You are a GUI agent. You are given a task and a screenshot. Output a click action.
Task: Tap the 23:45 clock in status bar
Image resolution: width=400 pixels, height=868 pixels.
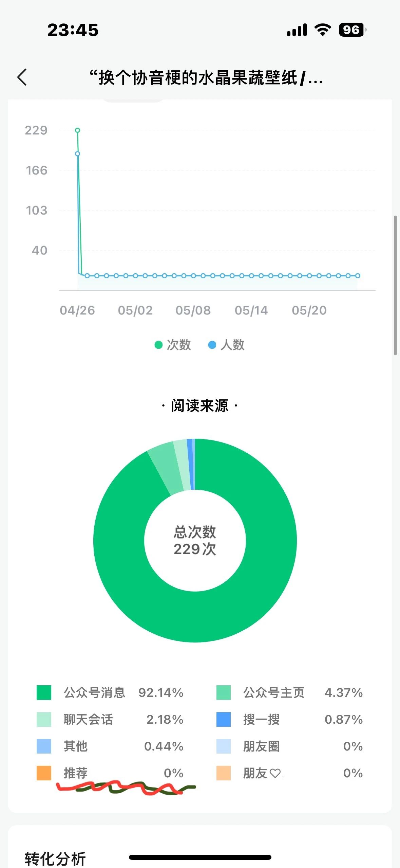tap(73, 30)
